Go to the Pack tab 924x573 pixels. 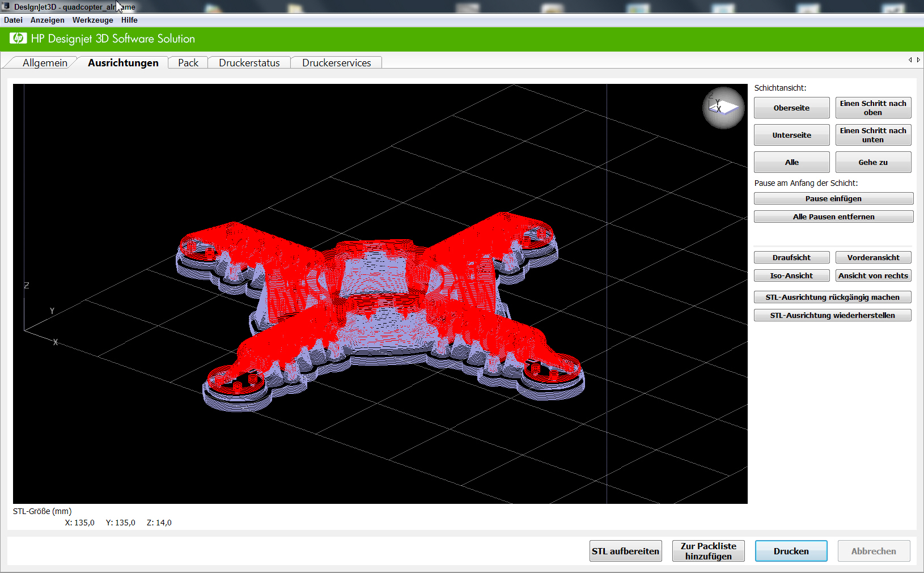[x=188, y=63]
